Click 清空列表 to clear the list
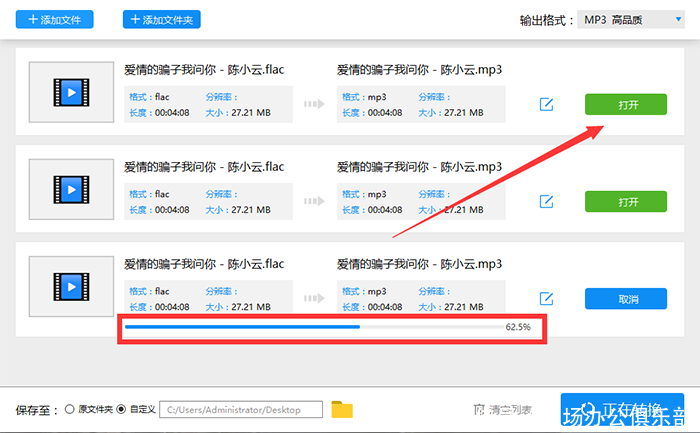 pos(510,409)
